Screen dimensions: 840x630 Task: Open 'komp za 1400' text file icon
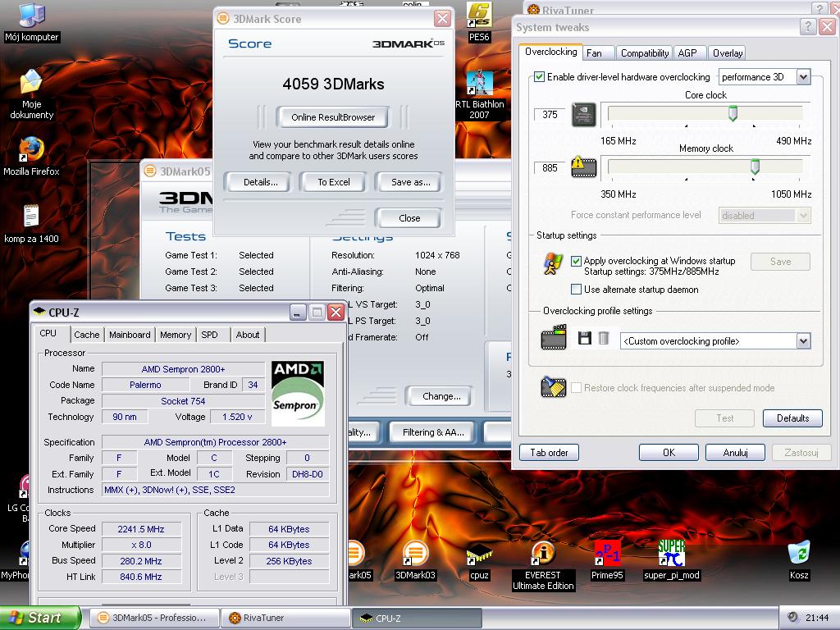[32, 224]
